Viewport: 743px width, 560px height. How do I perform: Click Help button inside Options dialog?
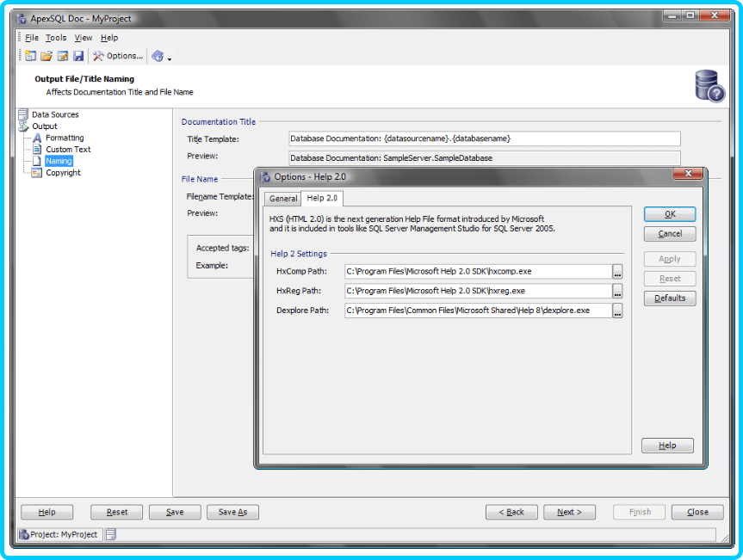point(667,446)
